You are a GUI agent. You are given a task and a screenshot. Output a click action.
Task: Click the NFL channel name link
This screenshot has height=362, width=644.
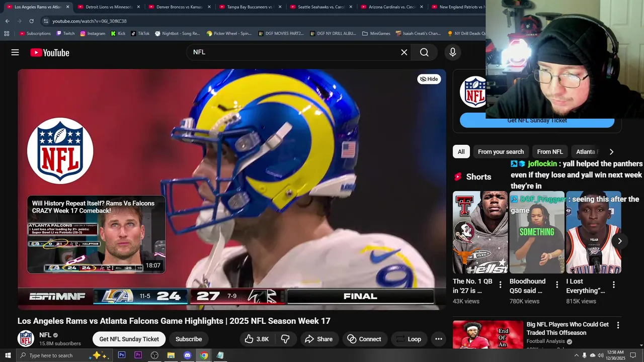tap(45, 335)
